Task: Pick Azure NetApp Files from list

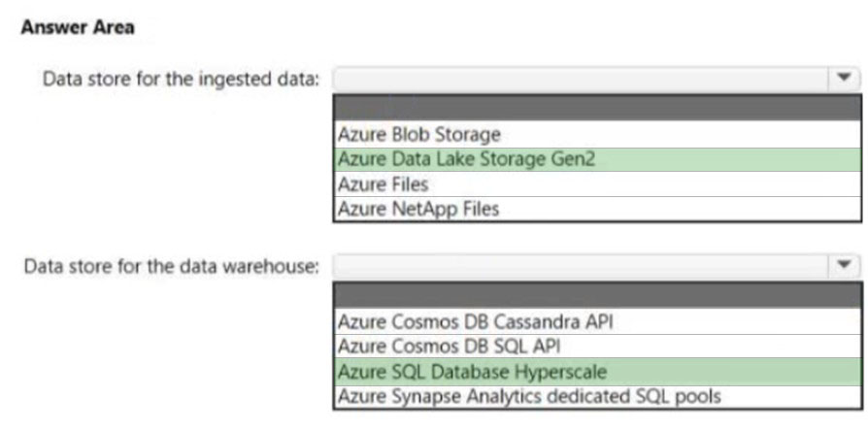Action: (597, 209)
